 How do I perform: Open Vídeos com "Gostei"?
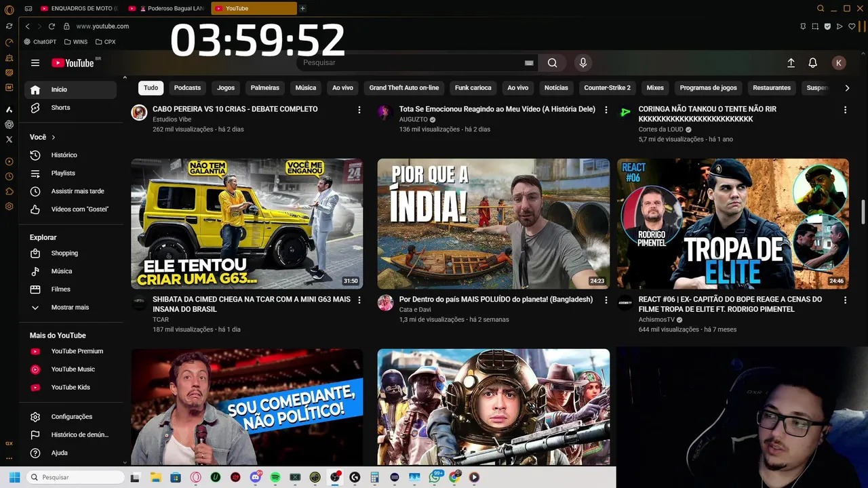(71, 209)
